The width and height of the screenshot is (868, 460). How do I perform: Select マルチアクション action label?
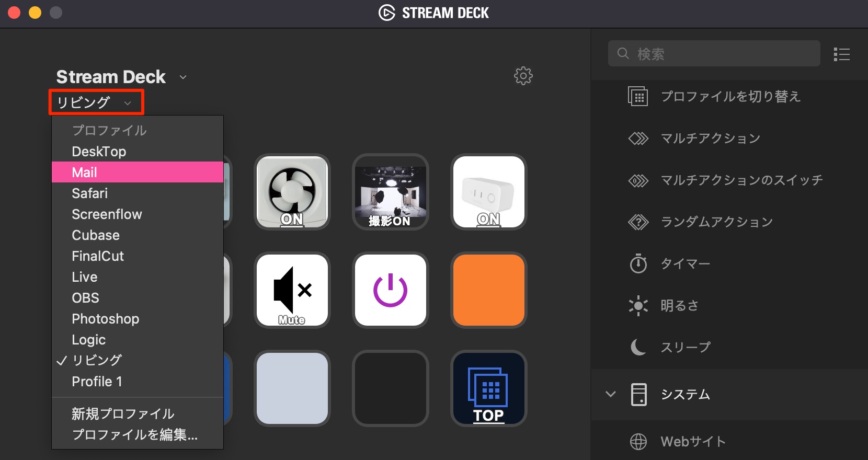click(x=710, y=139)
